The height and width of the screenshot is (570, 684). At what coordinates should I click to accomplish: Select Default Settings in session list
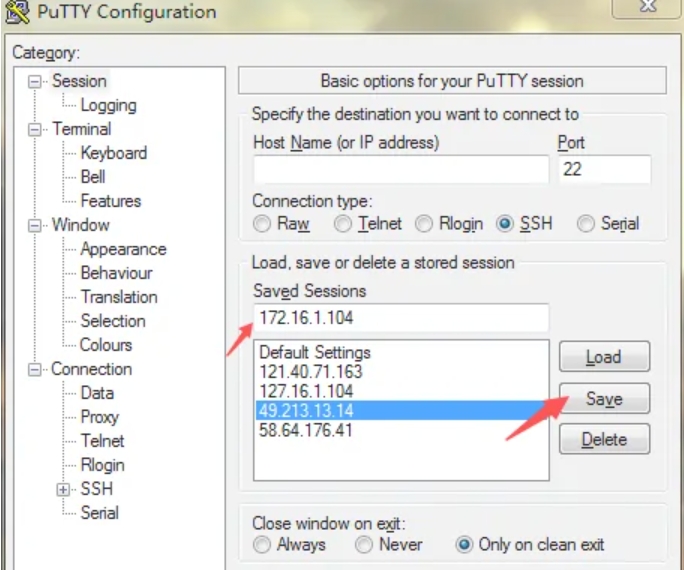tap(401, 352)
